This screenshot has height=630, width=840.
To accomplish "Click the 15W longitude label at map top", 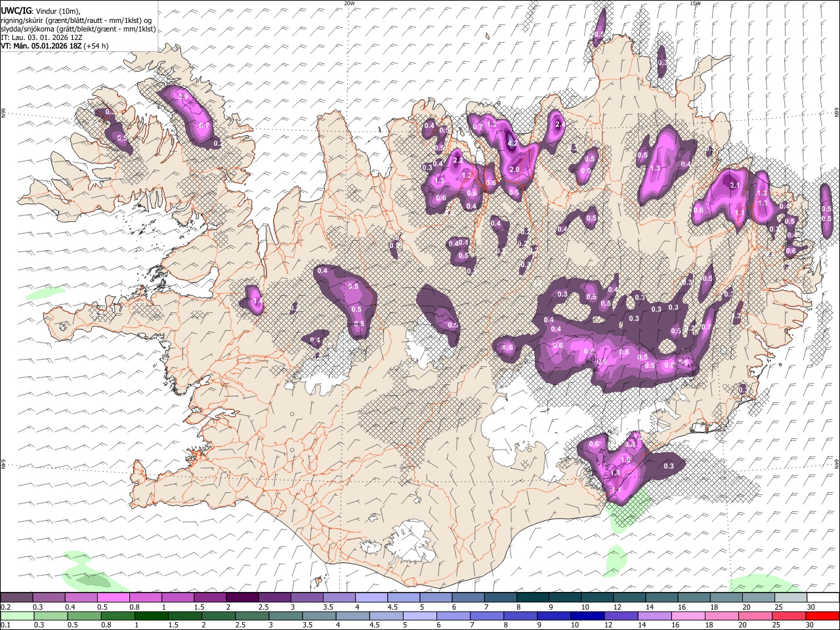I will click(695, 3).
